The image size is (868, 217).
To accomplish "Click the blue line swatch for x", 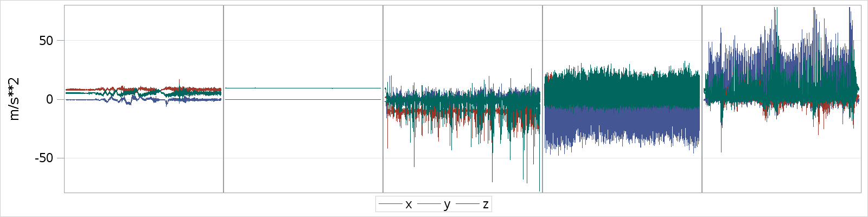I will [x=390, y=204].
